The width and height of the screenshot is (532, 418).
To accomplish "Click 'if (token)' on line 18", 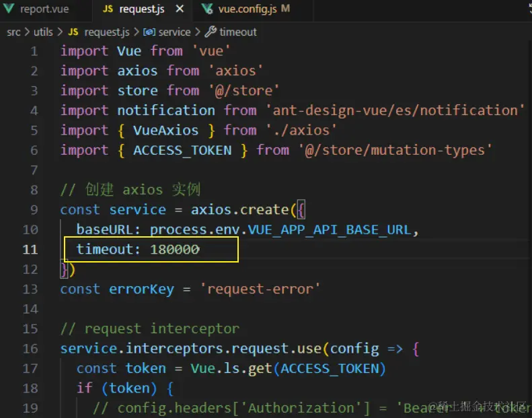I will 117,388.
